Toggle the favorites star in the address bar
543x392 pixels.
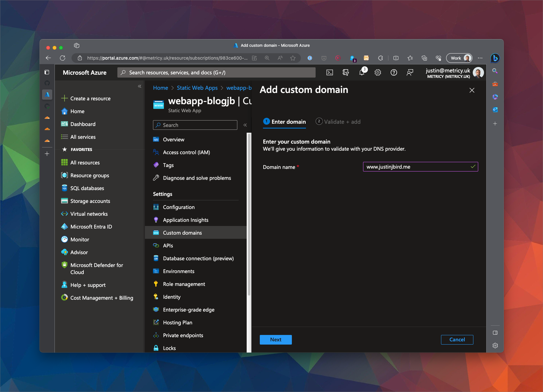(x=293, y=58)
